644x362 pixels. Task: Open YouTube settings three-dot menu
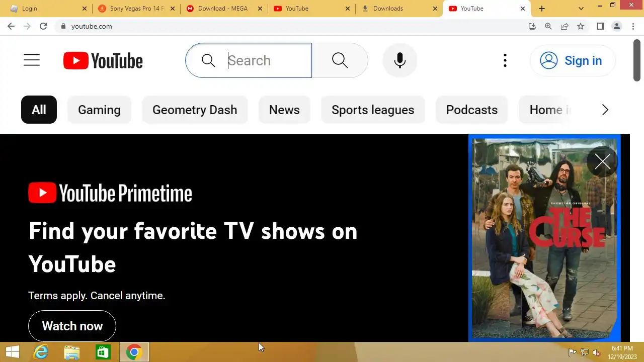click(505, 60)
